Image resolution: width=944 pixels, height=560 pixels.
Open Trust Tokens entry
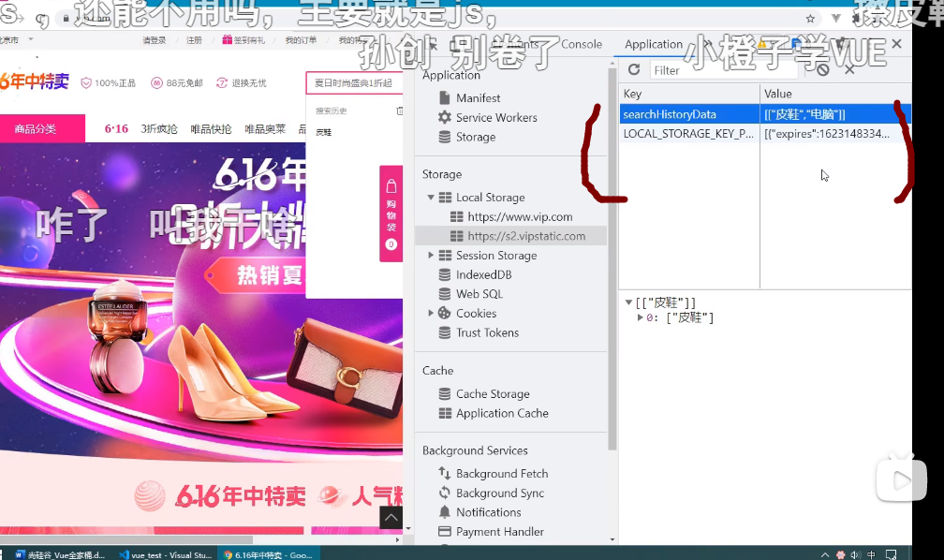487,332
